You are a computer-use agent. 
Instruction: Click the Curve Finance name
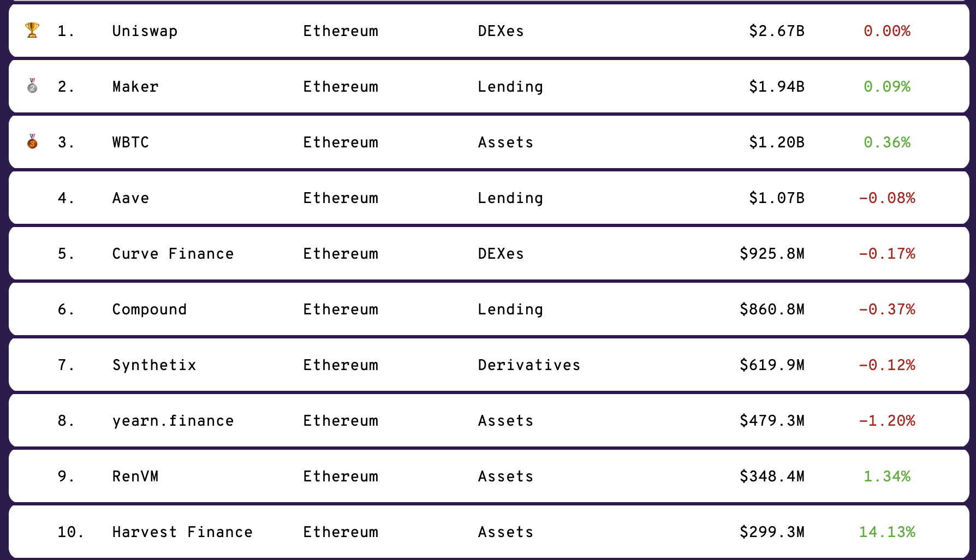coord(173,254)
